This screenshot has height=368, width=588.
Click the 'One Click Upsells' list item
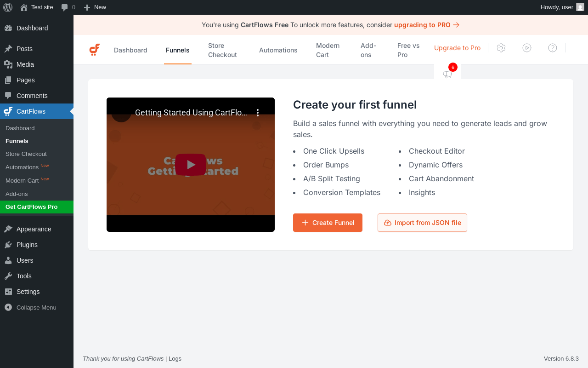(334, 151)
